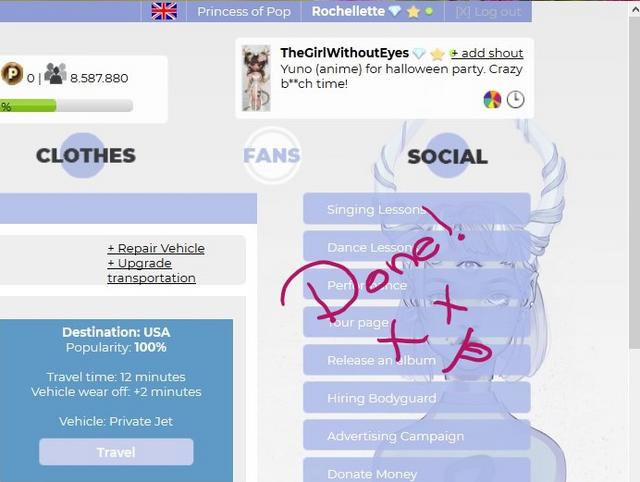Click the fans people group icon
The width and height of the screenshot is (640, 482).
point(55,73)
